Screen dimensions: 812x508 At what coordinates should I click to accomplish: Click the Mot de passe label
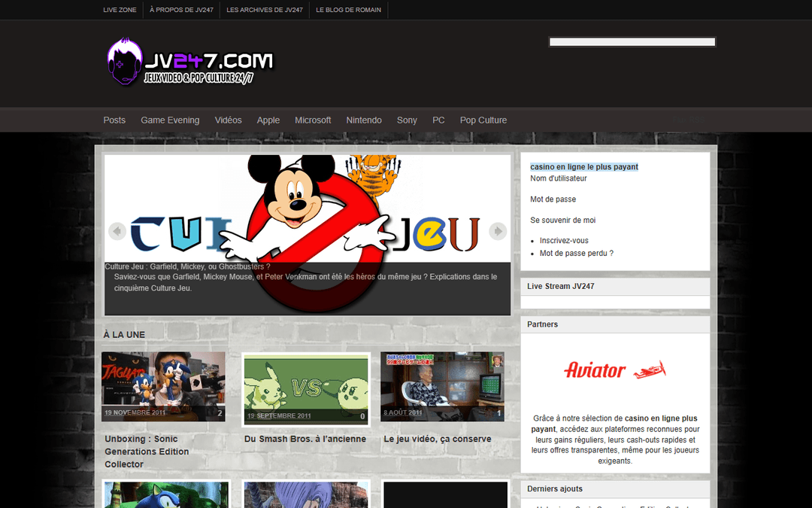(553, 199)
